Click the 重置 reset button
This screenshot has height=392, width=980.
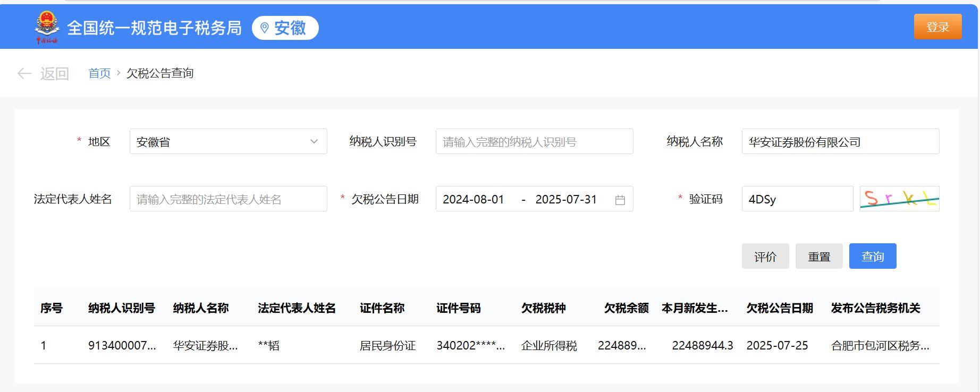[x=818, y=257]
